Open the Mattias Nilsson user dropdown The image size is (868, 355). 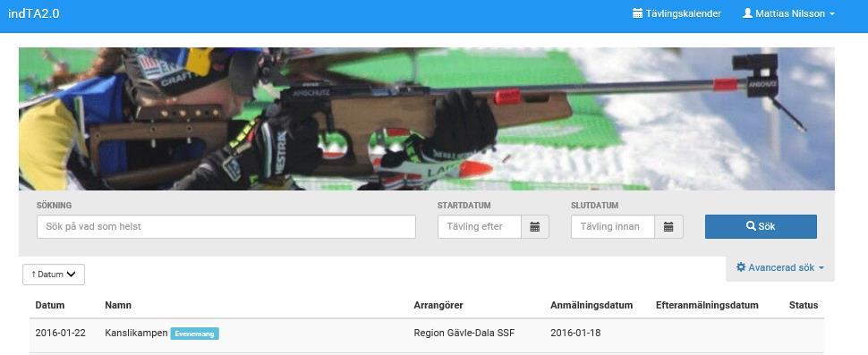[788, 13]
